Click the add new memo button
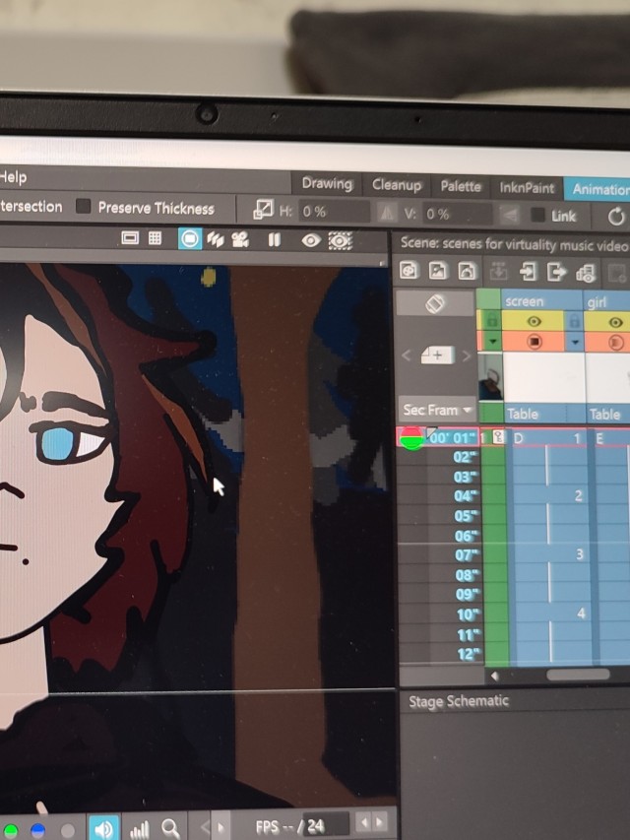Viewport: 630px width, 840px height. click(x=437, y=355)
